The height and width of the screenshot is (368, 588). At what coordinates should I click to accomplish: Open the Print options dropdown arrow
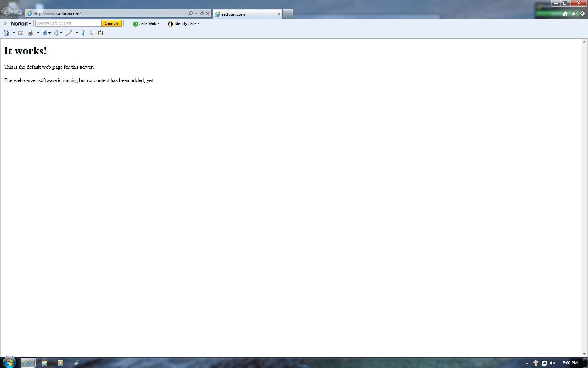click(x=38, y=33)
